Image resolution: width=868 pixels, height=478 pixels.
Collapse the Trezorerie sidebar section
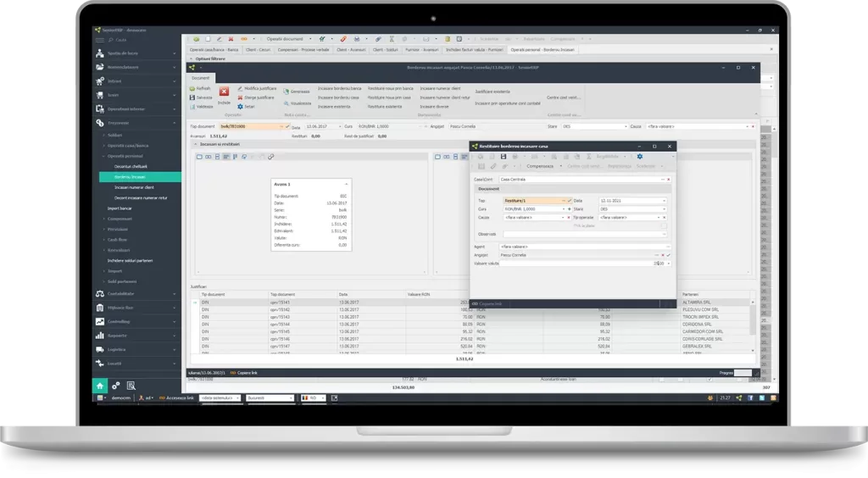pyautogui.click(x=136, y=123)
